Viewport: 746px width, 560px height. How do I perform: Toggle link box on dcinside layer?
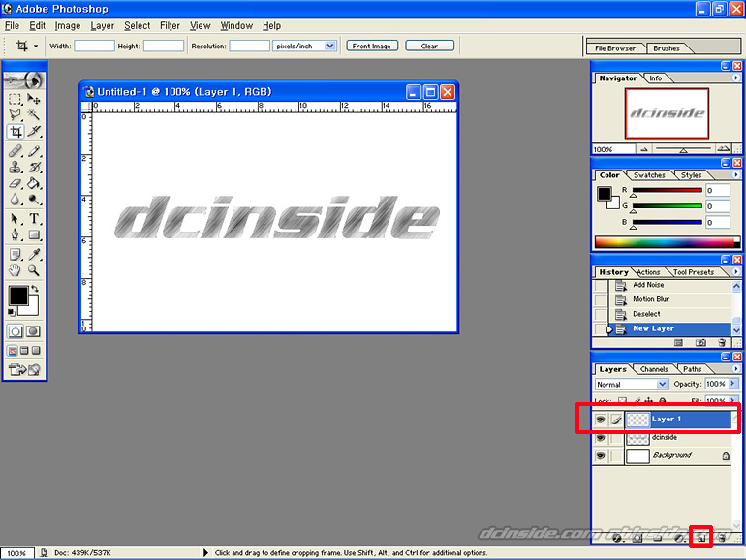[616, 437]
